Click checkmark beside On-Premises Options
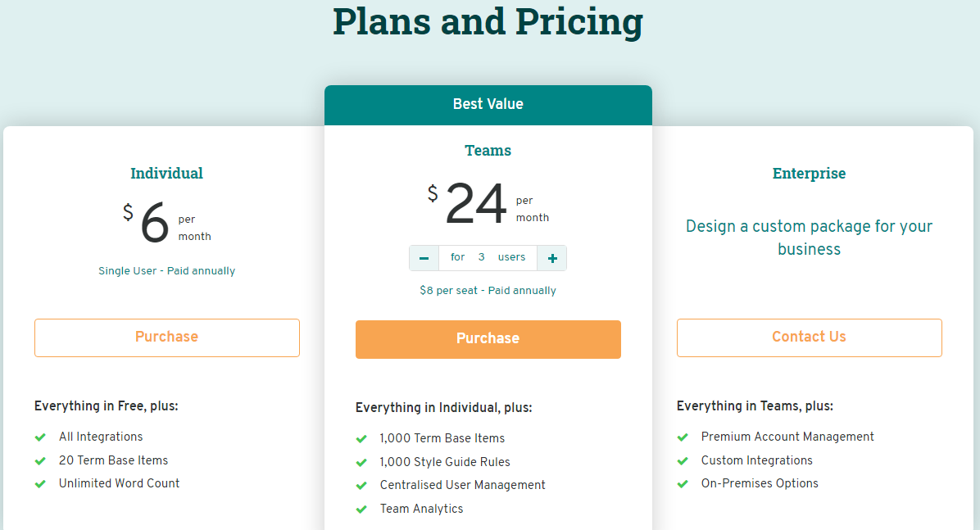Screen dimensions: 980x530 (x=683, y=483)
